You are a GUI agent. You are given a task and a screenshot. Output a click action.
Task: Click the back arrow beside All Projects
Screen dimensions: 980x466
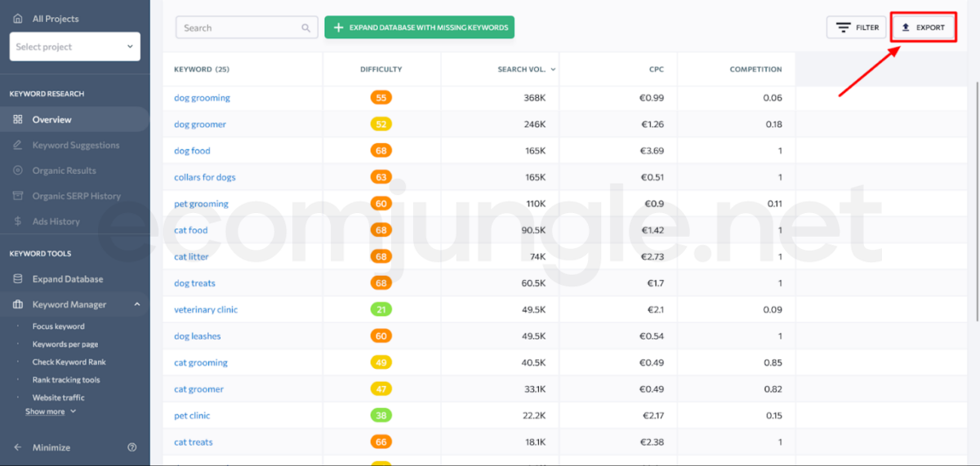click(x=18, y=18)
